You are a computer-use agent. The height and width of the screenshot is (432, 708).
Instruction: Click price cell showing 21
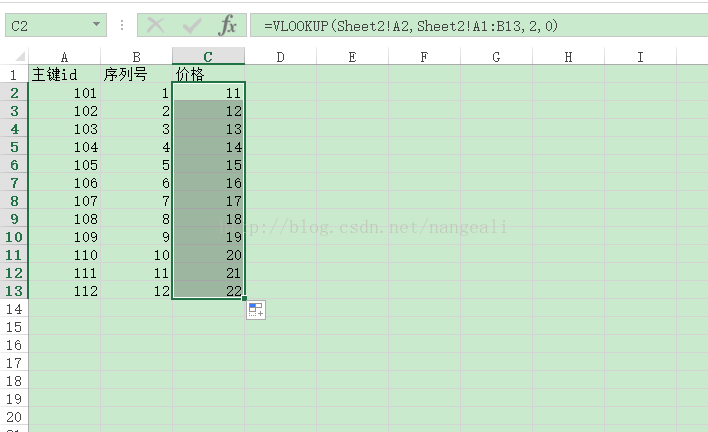coord(208,273)
